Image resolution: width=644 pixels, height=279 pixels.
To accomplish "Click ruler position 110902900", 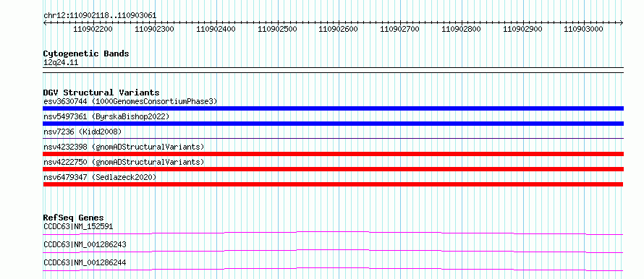I will pyautogui.click(x=523, y=29).
